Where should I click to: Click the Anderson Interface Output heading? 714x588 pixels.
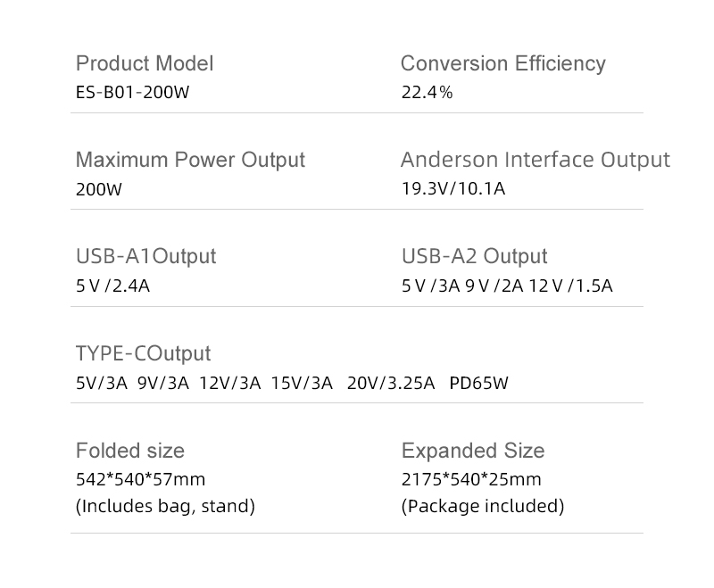pyautogui.click(x=535, y=160)
